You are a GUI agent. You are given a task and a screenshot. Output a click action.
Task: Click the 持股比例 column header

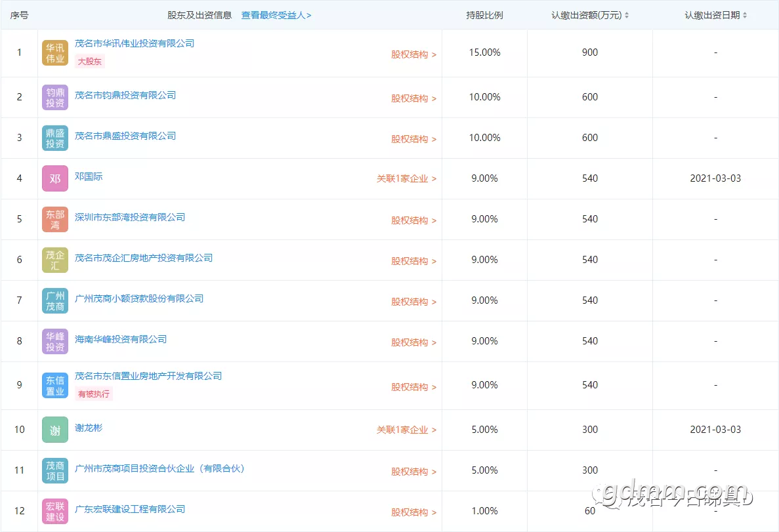pyautogui.click(x=484, y=15)
